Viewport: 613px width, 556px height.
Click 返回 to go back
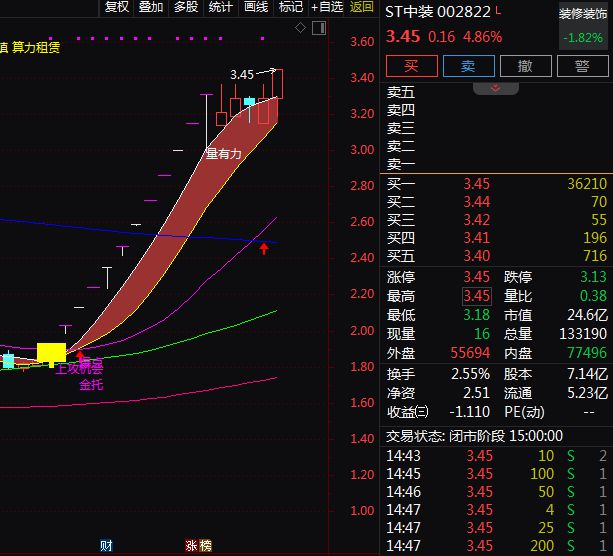tap(362, 7)
